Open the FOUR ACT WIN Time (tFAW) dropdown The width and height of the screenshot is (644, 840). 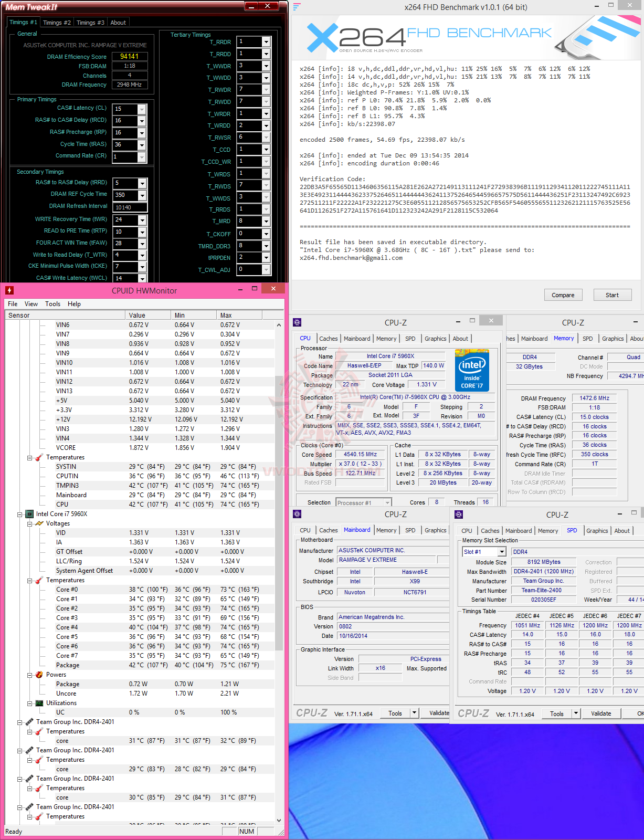(x=142, y=243)
